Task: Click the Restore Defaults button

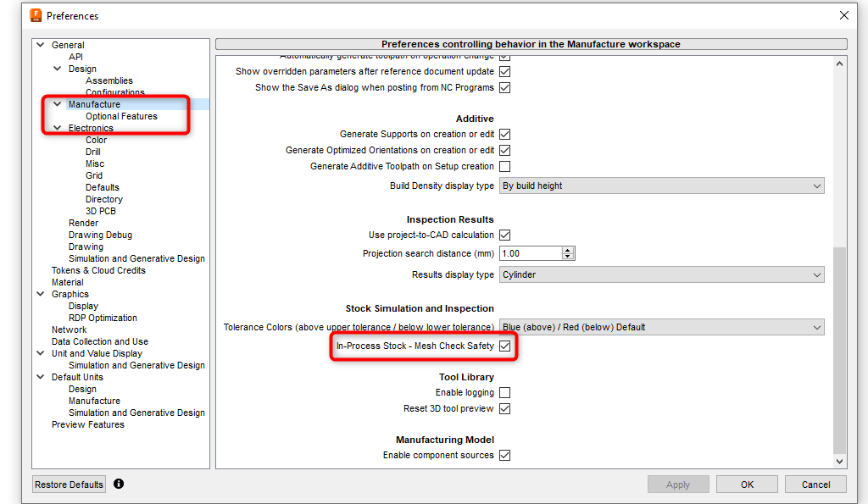Action: [x=68, y=484]
